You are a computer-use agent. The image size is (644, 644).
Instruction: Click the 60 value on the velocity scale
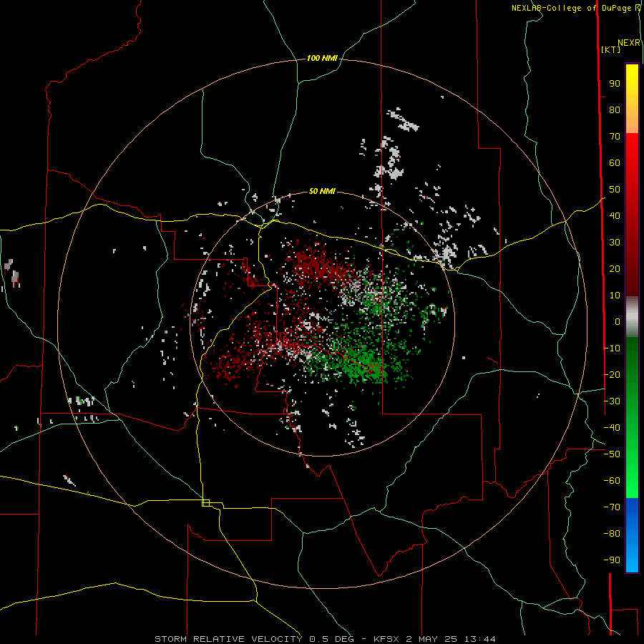pos(615,163)
